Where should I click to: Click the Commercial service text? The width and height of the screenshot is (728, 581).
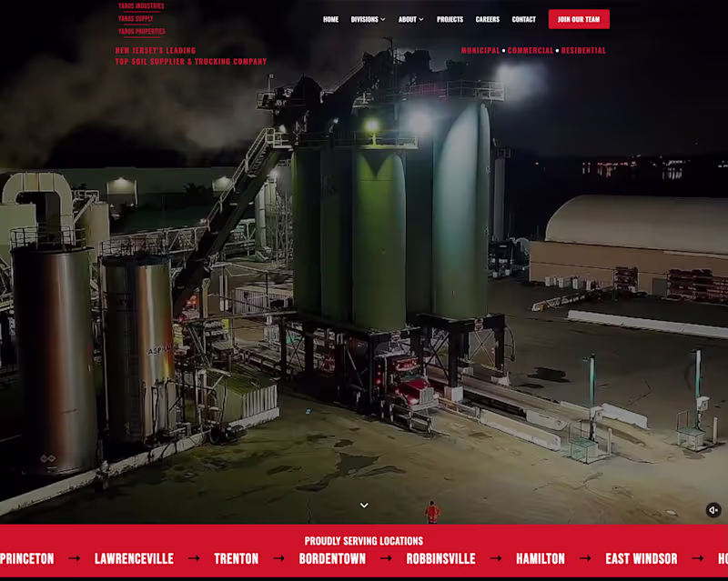tap(531, 50)
